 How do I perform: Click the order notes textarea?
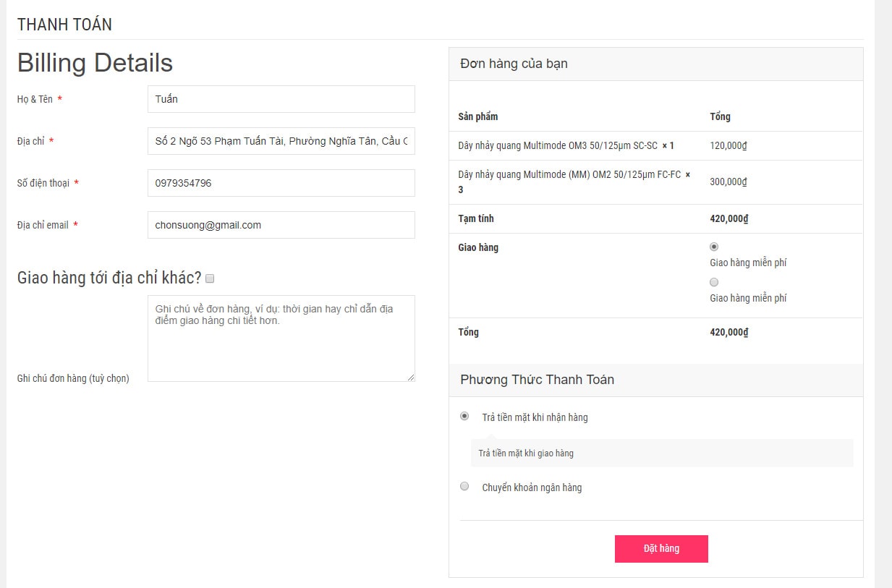click(x=281, y=338)
